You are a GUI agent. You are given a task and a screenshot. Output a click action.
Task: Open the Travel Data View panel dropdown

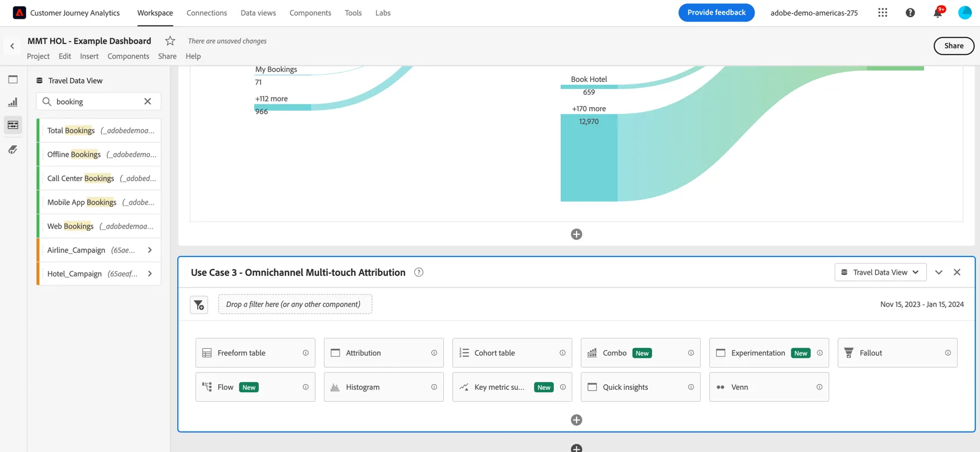pos(880,272)
